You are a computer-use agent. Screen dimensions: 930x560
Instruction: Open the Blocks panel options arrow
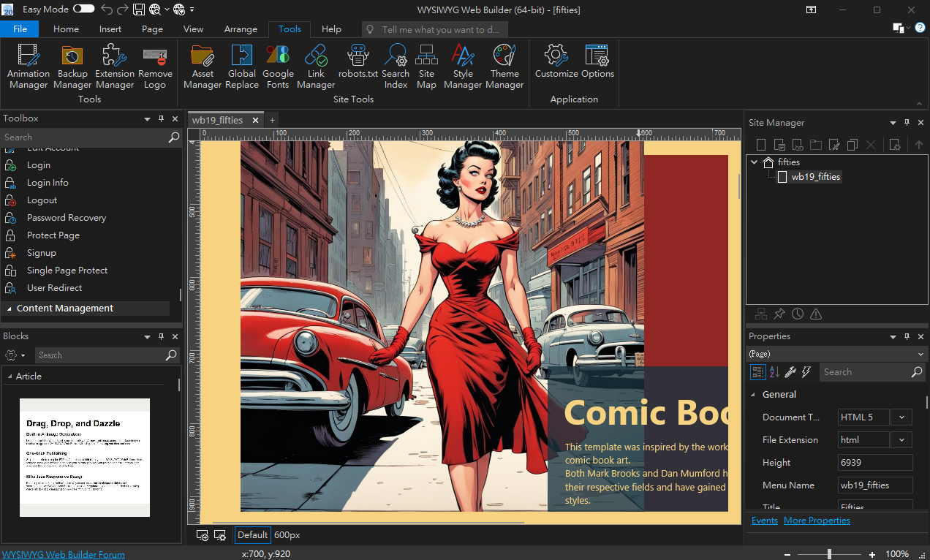(148, 336)
